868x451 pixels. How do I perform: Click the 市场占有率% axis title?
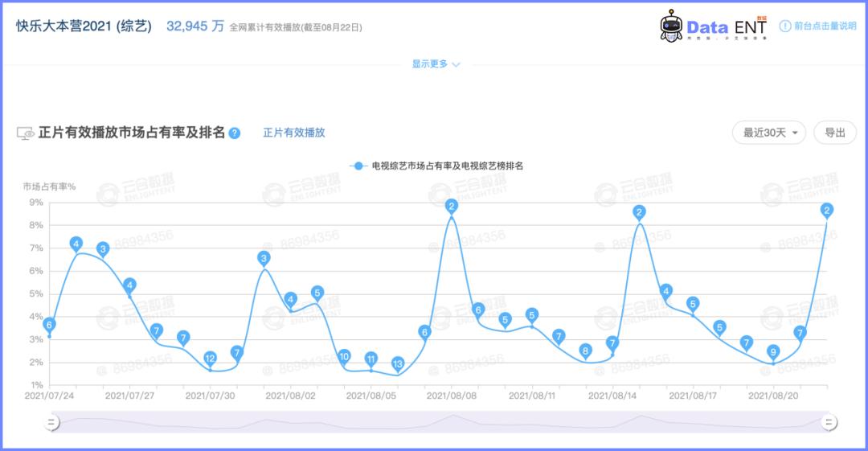pos(49,187)
